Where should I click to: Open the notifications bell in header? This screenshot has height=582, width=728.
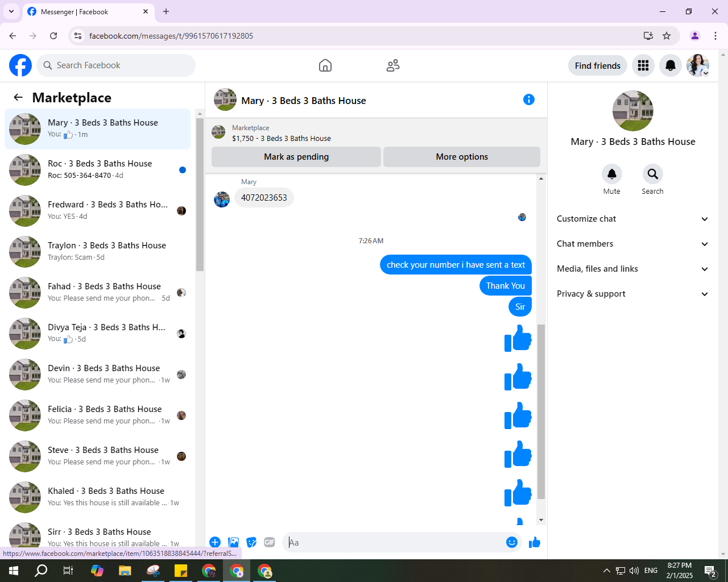pos(671,65)
